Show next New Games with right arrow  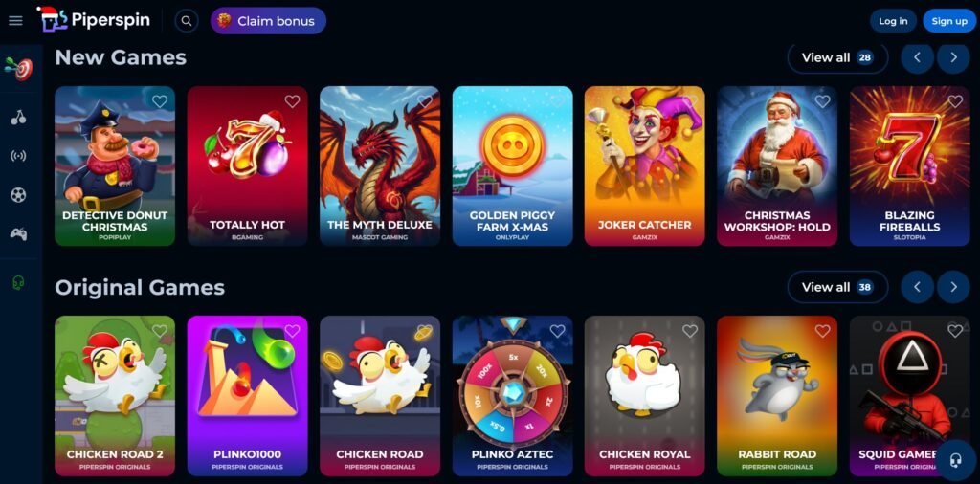[x=954, y=57]
